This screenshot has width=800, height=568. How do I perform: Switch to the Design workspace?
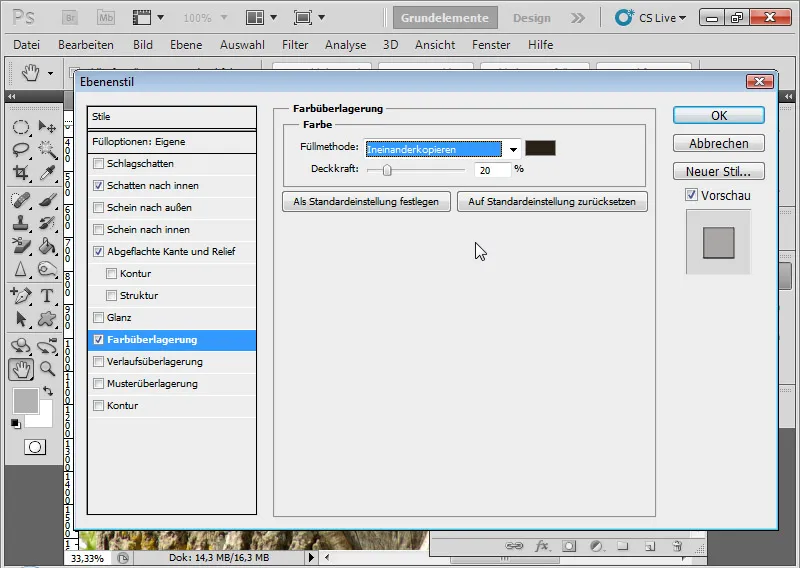(532, 18)
